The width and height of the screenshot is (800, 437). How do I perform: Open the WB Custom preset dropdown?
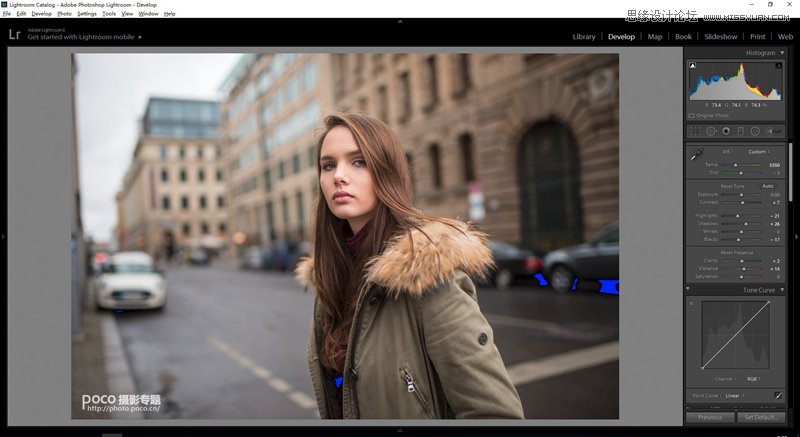click(x=757, y=152)
